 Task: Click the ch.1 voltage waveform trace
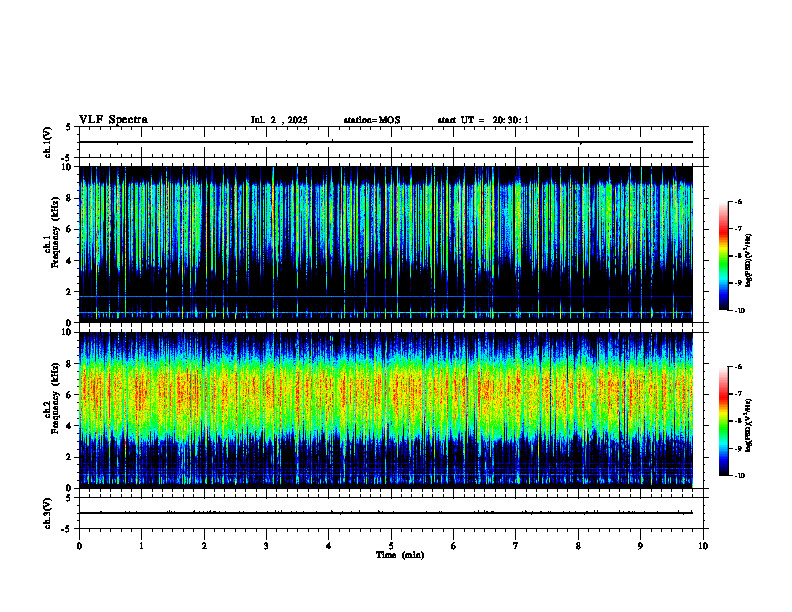386,142
